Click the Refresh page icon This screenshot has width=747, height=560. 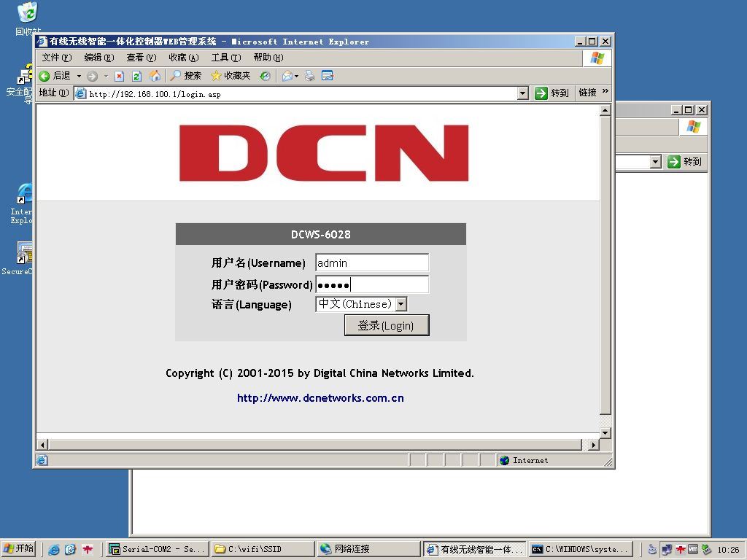[x=136, y=76]
